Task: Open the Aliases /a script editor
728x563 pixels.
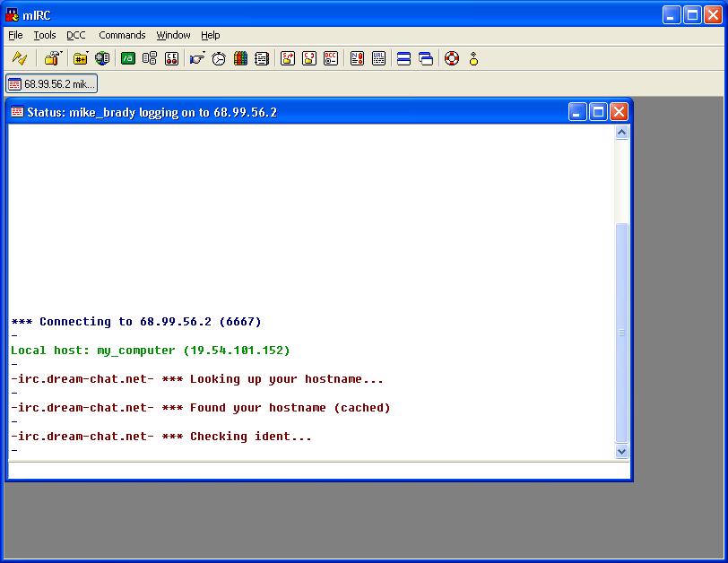Action: tap(127, 58)
